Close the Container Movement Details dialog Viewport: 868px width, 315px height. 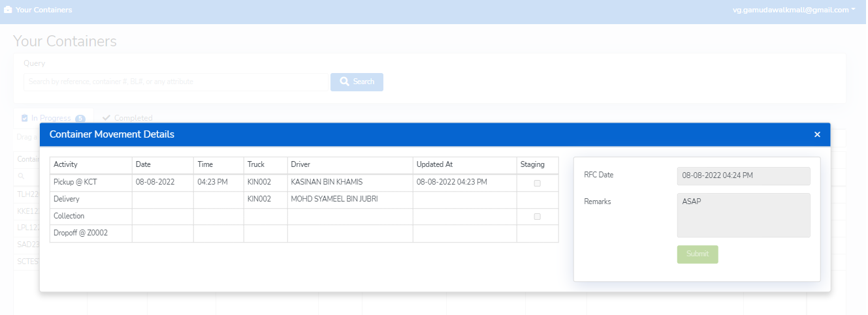[817, 134]
